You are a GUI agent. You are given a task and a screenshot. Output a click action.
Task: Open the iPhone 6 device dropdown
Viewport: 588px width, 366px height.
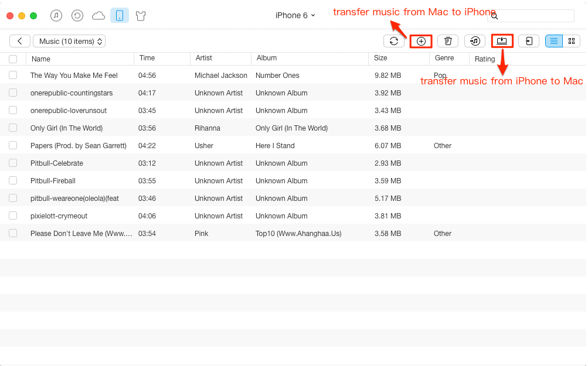[x=295, y=15]
